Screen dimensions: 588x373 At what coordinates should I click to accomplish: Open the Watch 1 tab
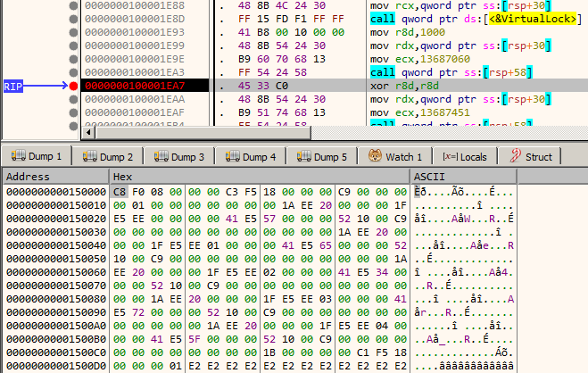[395, 157]
